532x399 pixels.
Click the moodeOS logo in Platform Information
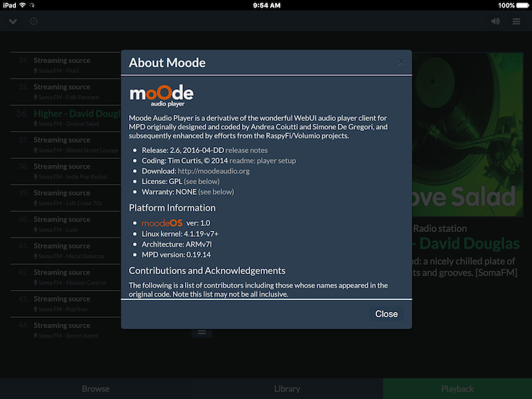pos(162,223)
